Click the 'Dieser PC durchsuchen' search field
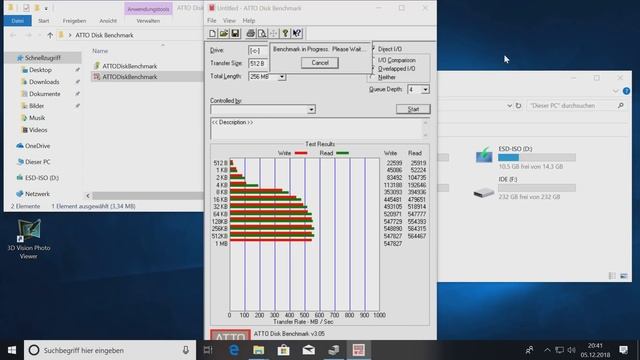This screenshot has width=640, height=360. [576, 106]
